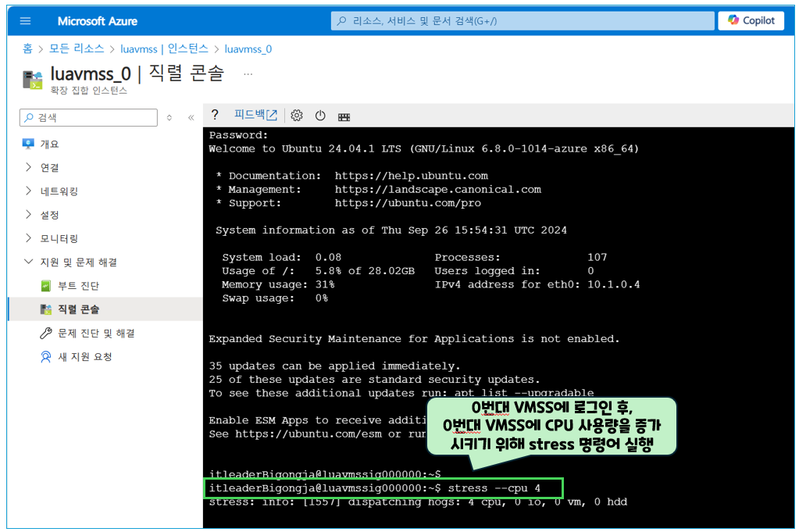Open luavmss | 인스턴스 breadcrumb
Viewport: 799px width, 532px height.
164,48
